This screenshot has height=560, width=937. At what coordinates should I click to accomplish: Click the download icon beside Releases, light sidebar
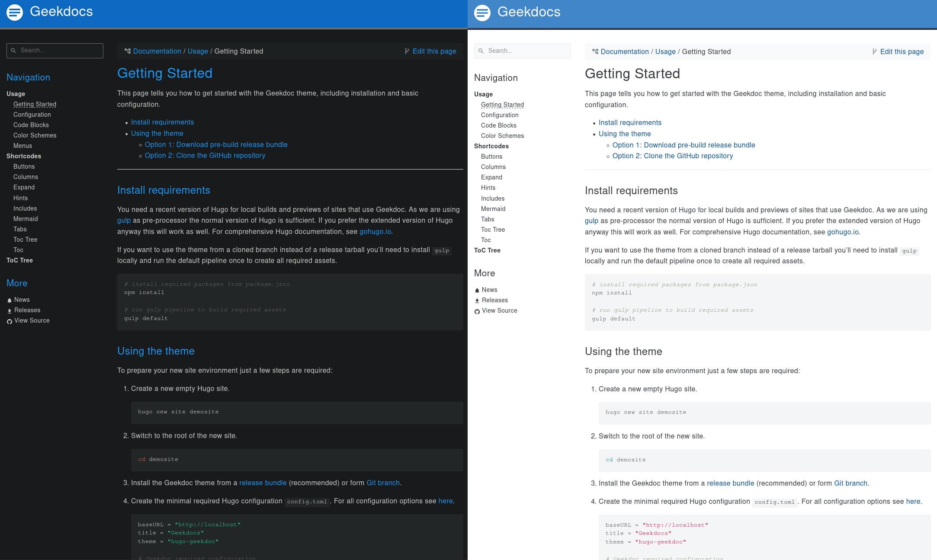click(477, 301)
